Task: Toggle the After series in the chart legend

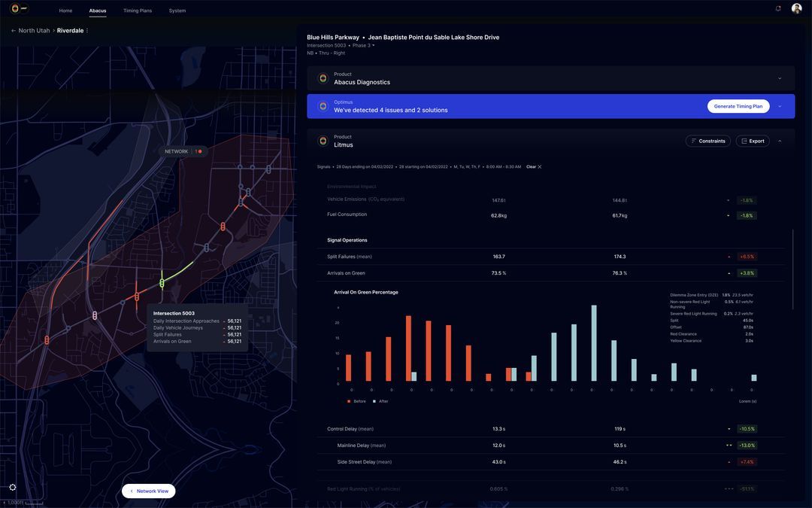Action: [x=380, y=400]
